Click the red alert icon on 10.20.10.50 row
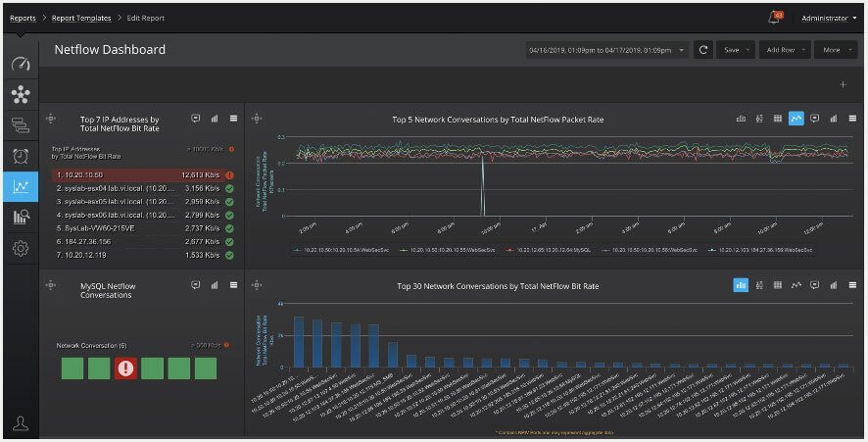The height and width of the screenshot is (442, 868). (x=229, y=175)
